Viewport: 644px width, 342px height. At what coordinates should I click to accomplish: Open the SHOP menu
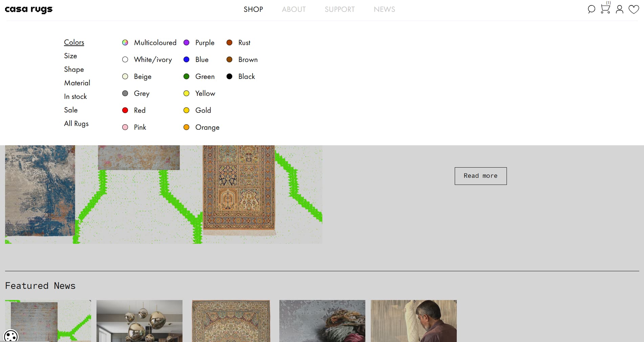tap(253, 9)
